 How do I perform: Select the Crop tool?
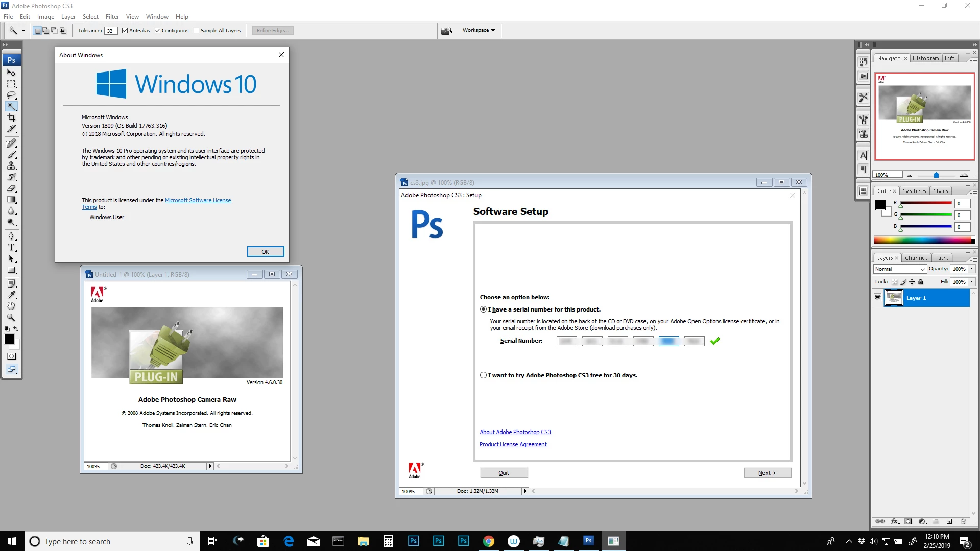coord(11,117)
